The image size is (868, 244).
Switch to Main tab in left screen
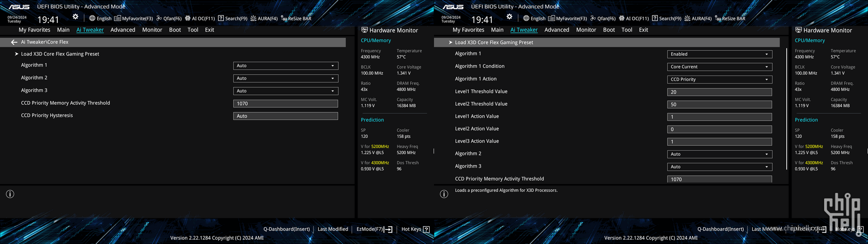(x=63, y=30)
